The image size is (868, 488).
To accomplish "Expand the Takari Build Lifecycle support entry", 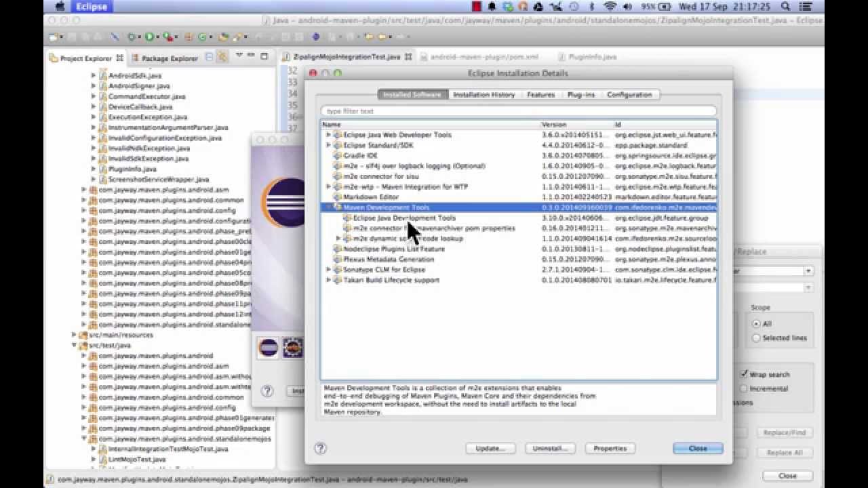I will (328, 280).
